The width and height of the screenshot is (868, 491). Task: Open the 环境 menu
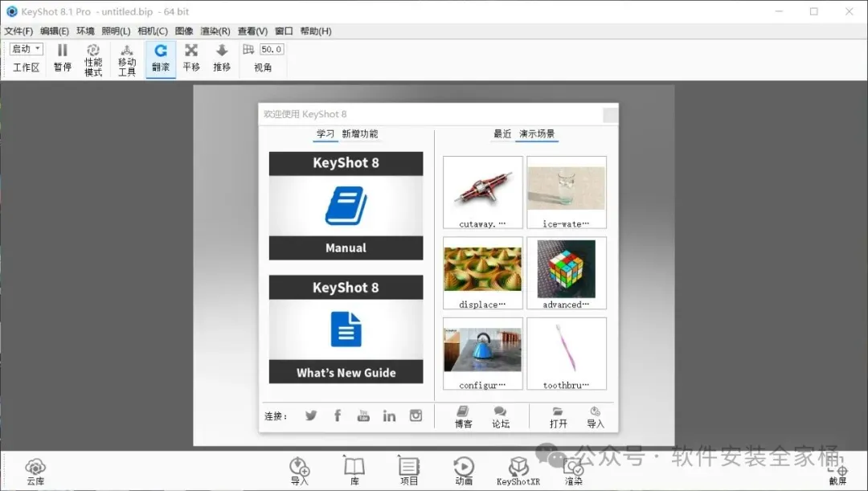(x=85, y=31)
